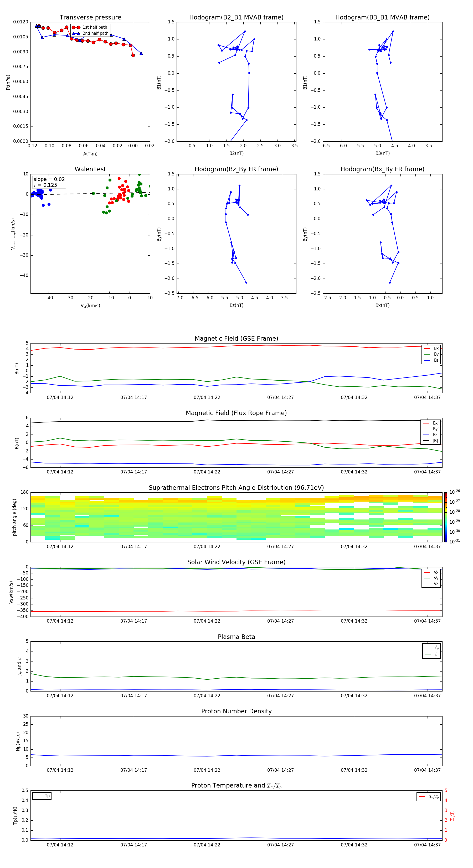This screenshot has height=868, width=473.
Task: Click the "Transverse pressure" plot title
Action: coord(90,18)
